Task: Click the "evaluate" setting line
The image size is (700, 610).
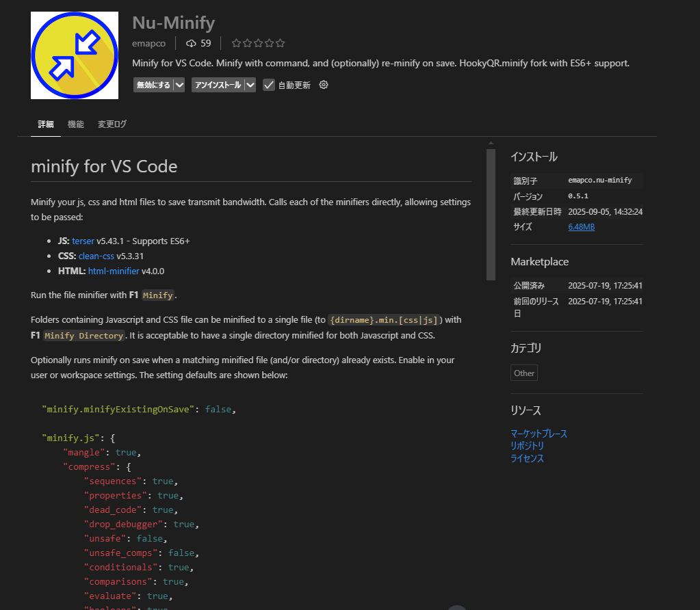Action: click(x=129, y=596)
